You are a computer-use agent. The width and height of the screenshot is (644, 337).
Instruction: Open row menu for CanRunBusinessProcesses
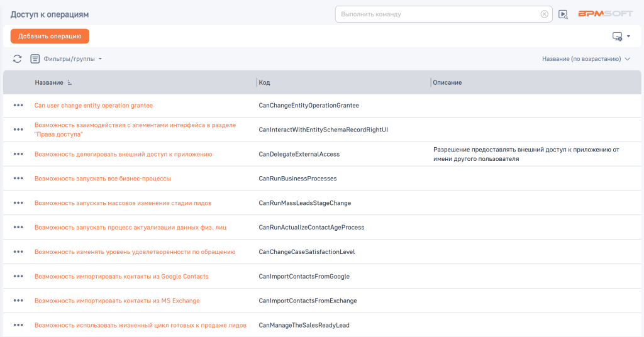click(18, 178)
